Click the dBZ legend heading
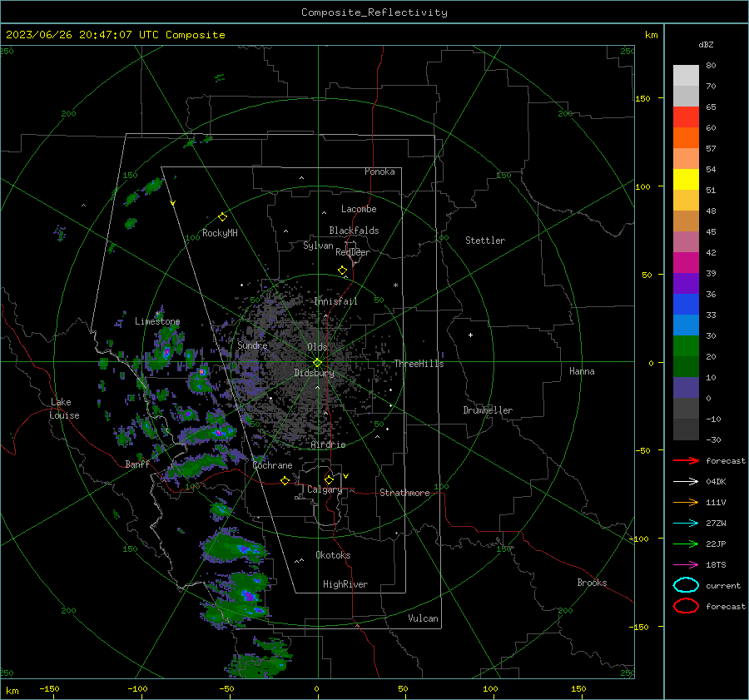749x700 pixels. click(x=706, y=44)
